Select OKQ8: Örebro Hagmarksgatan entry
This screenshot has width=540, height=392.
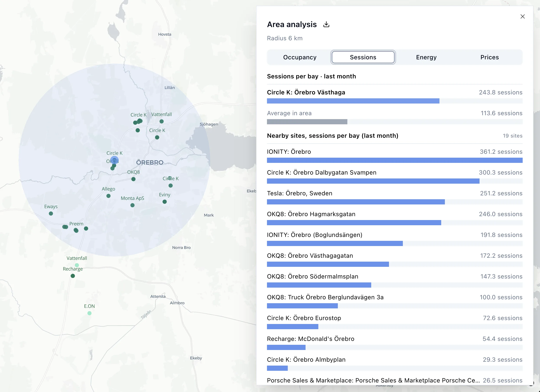pyautogui.click(x=395, y=218)
